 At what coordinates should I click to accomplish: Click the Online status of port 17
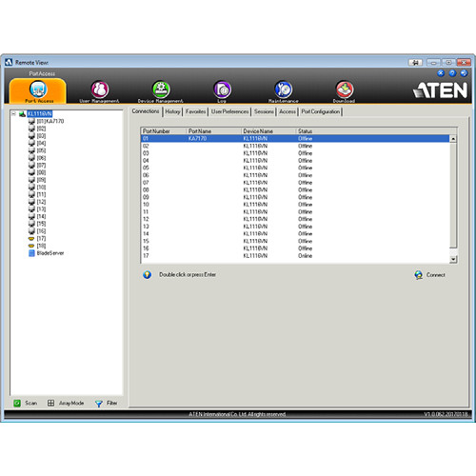pos(305,256)
